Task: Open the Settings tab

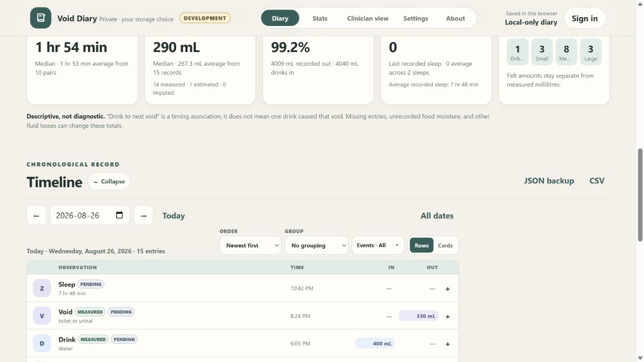Action: [415, 18]
